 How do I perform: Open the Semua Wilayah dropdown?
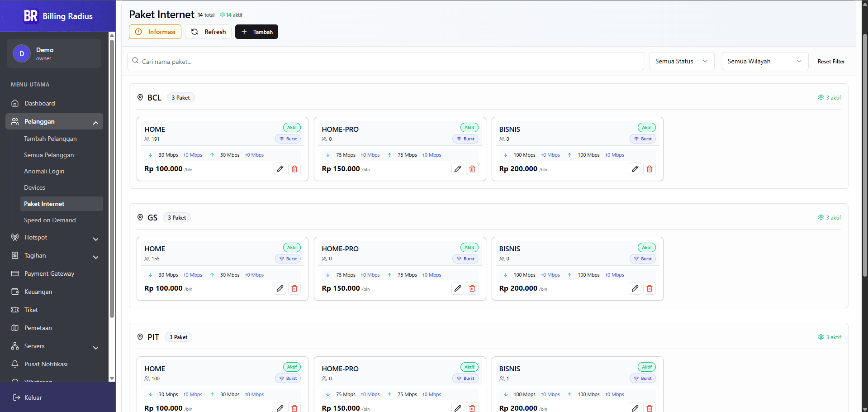(x=765, y=61)
